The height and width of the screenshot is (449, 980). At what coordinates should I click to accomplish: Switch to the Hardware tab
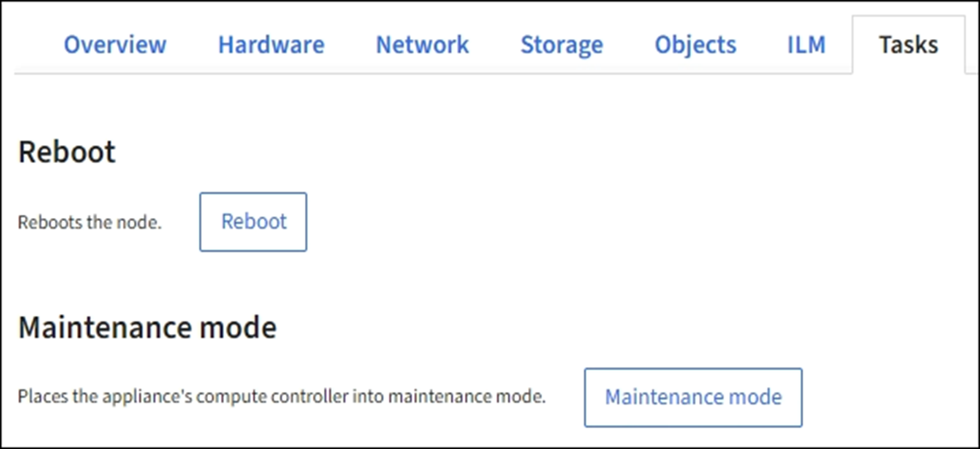coord(271,45)
